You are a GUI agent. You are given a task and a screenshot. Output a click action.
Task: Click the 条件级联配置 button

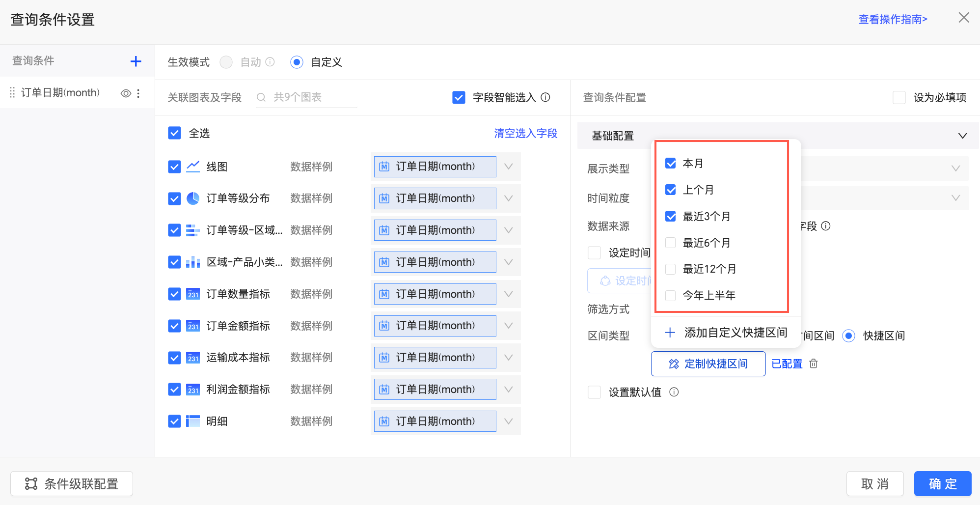pos(72,484)
